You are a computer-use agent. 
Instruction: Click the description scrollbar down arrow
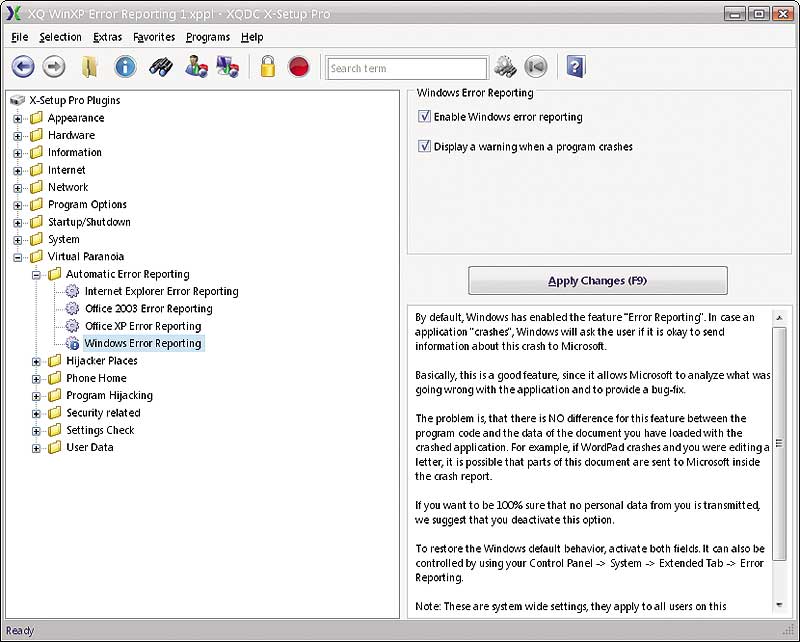(x=779, y=605)
